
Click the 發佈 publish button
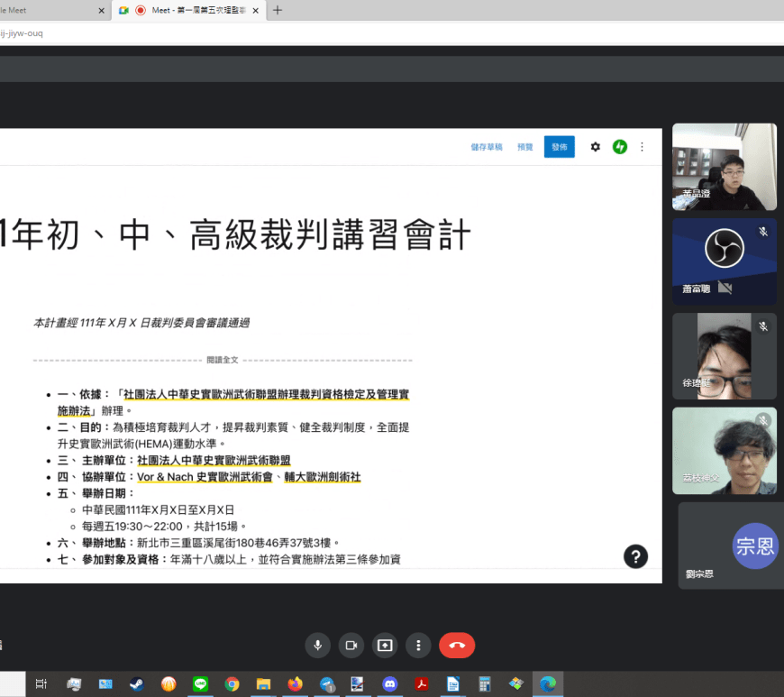pyautogui.click(x=559, y=147)
